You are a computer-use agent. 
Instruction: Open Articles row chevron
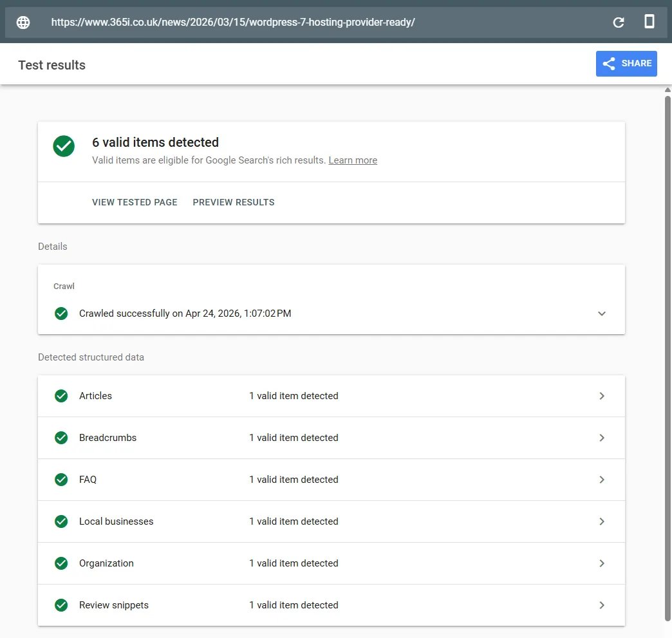pos(602,396)
